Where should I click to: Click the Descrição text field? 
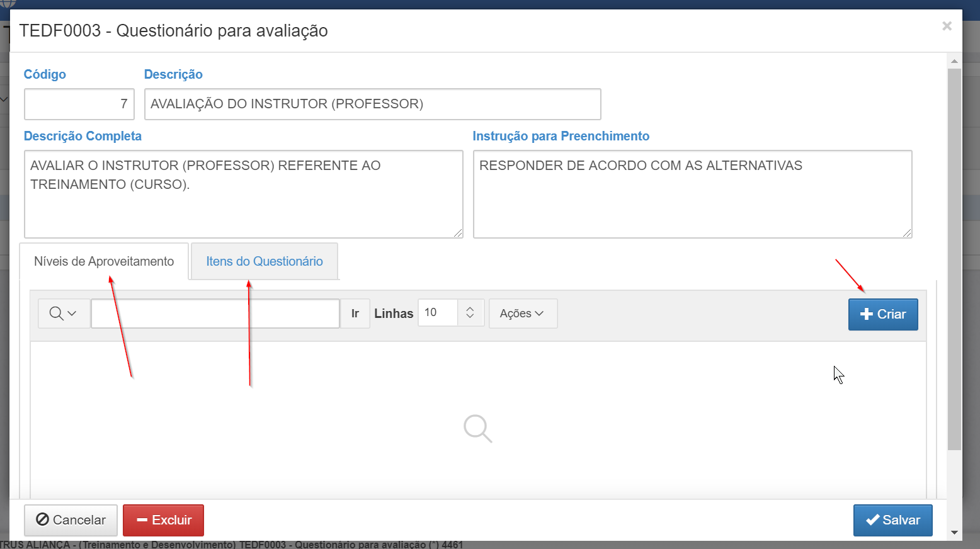point(373,104)
